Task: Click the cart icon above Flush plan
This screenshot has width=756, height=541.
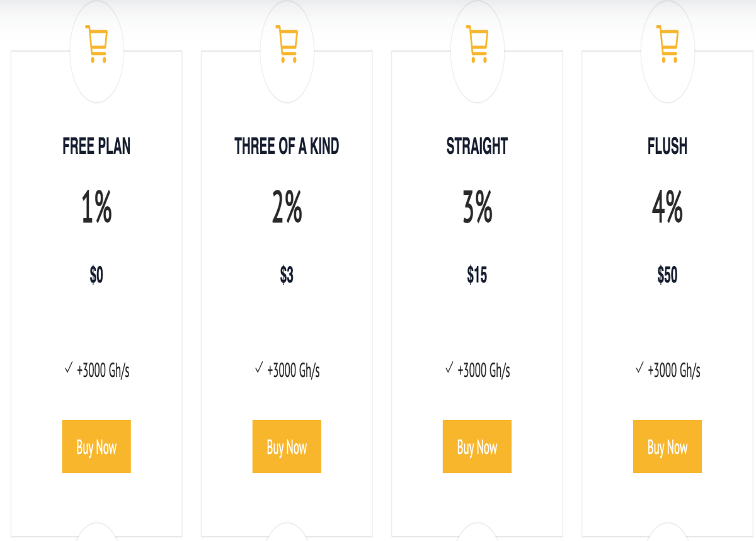Action: [667, 44]
